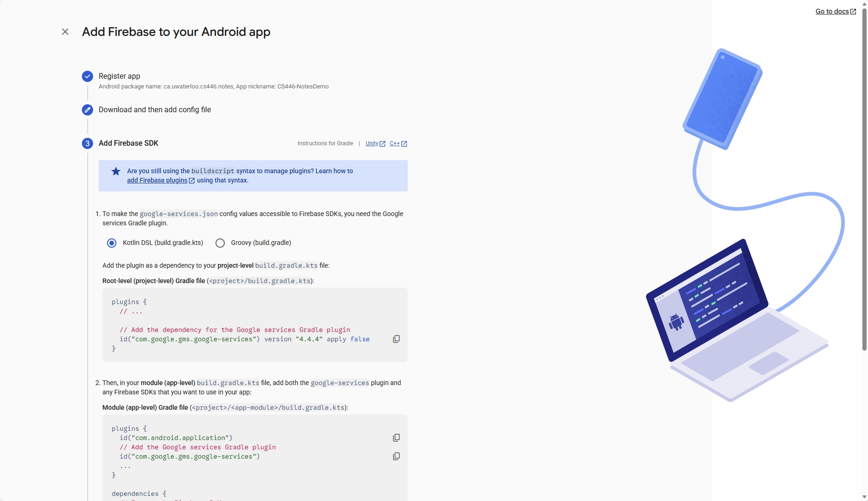
Task: Close the Add Firebase dialog
Action: 65,32
